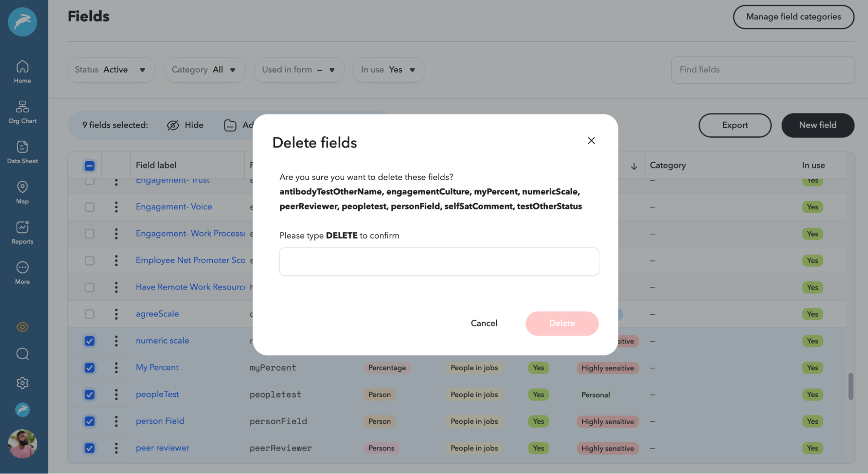
Task: Click the DELETE confirmation text box
Action: point(439,261)
